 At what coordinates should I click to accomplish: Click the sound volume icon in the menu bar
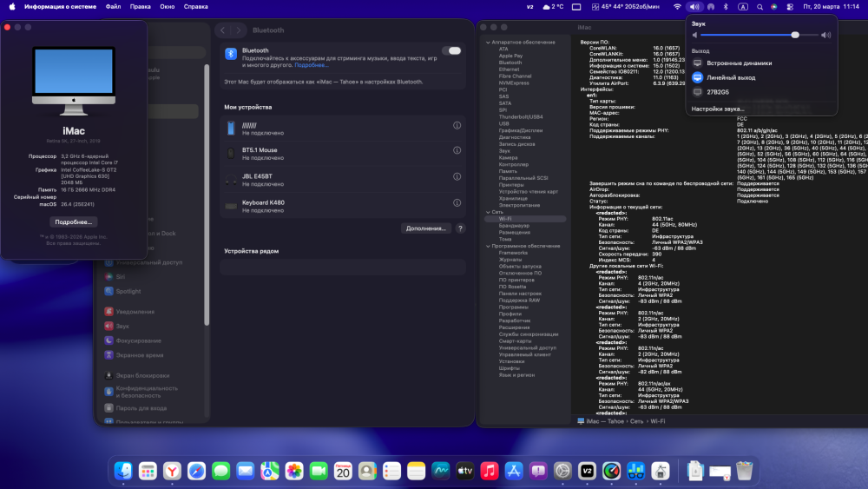pyautogui.click(x=694, y=7)
